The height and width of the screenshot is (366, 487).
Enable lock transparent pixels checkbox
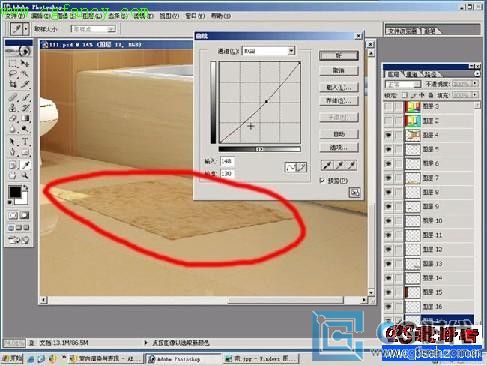pyautogui.click(x=404, y=95)
